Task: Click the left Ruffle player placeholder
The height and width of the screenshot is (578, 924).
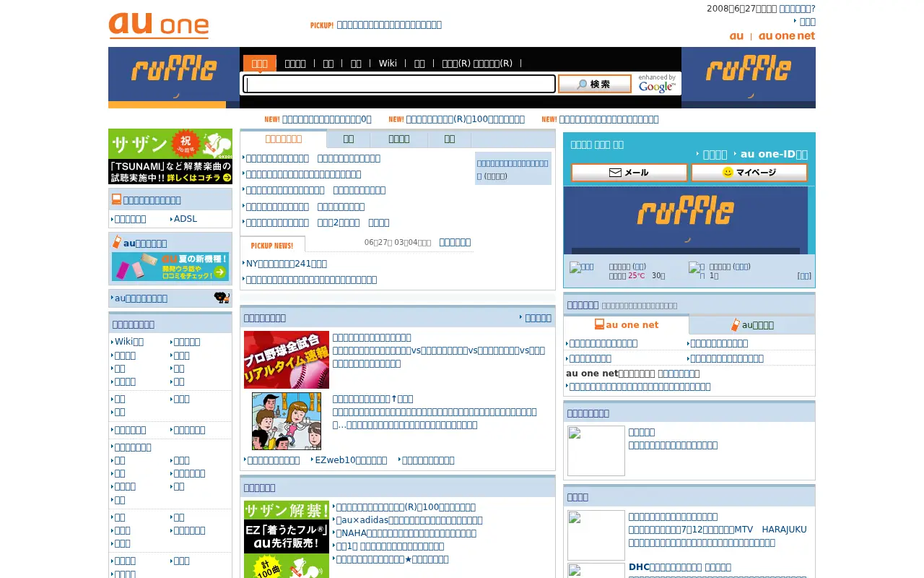Action: coord(174,77)
